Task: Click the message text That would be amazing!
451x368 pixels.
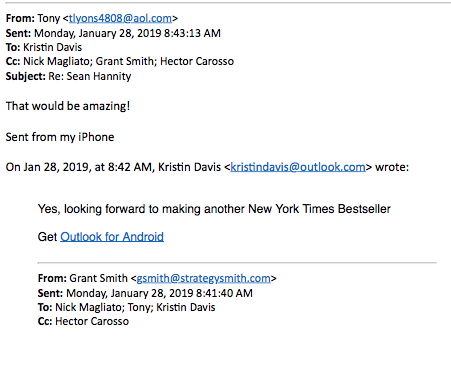Action: pos(68,106)
